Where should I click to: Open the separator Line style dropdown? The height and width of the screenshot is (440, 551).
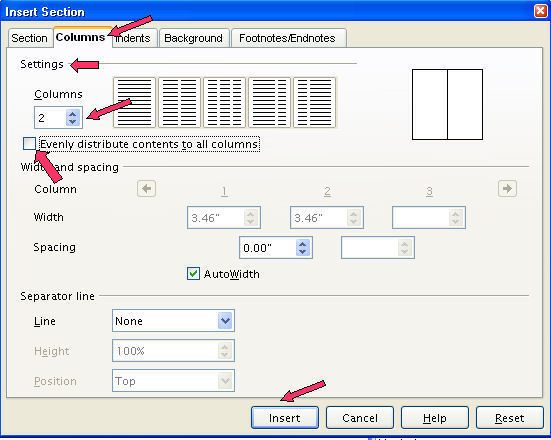coord(225,321)
